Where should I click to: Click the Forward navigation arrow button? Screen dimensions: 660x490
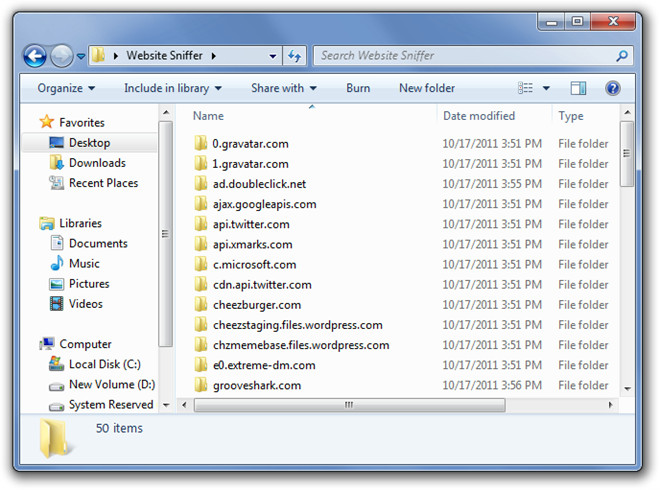pyautogui.click(x=62, y=56)
